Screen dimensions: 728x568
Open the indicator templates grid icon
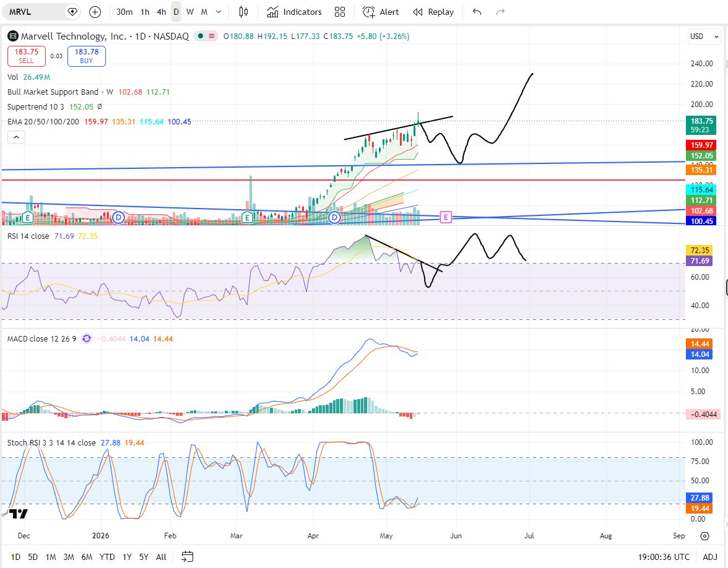tap(340, 12)
